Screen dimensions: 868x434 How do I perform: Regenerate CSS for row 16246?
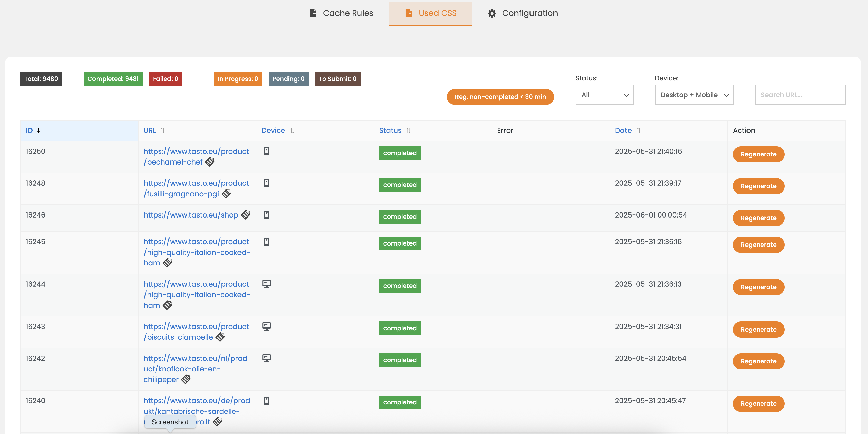click(758, 218)
